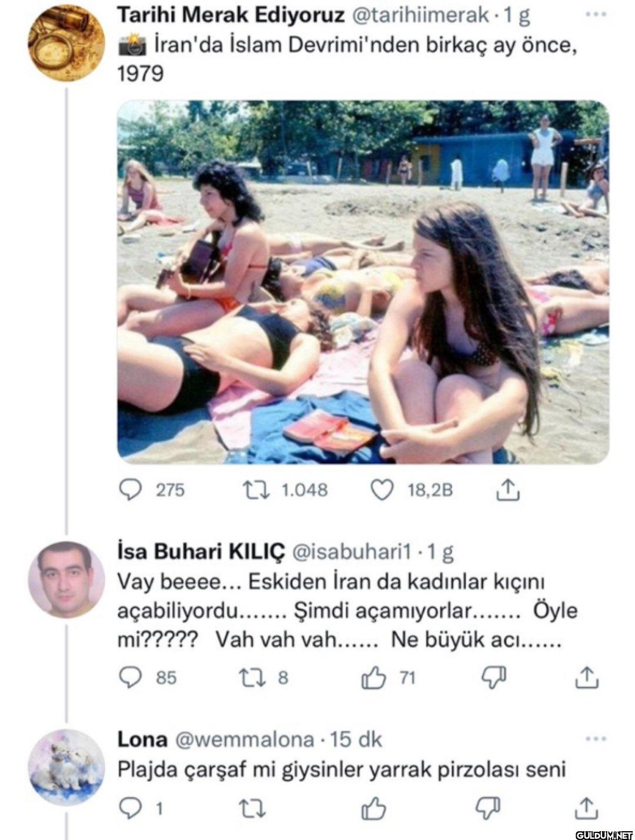Thumbs up İsa Buhari KILIÇ's comment

tap(373, 678)
